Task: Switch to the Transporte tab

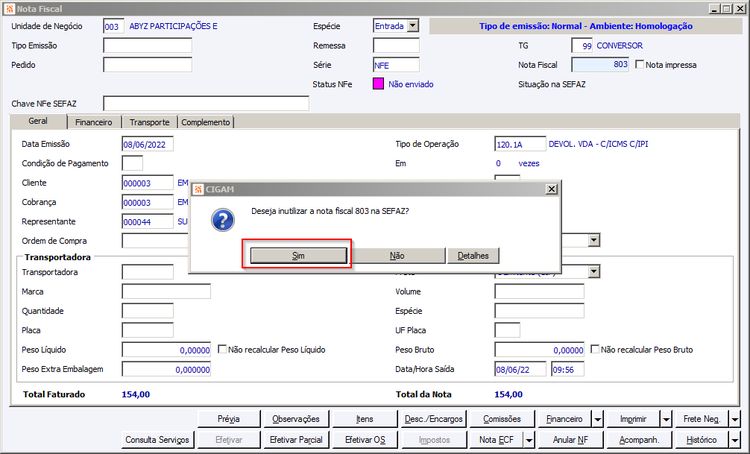Action: [x=149, y=122]
